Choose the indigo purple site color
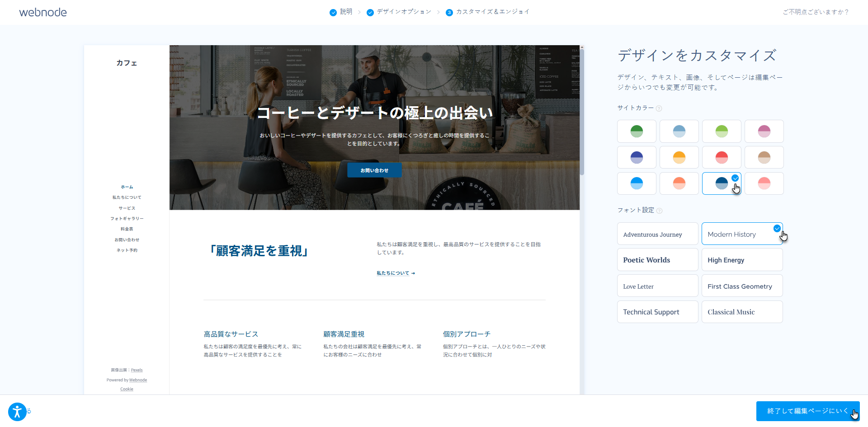Screen dimensions: 868x427 click(637, 157)
